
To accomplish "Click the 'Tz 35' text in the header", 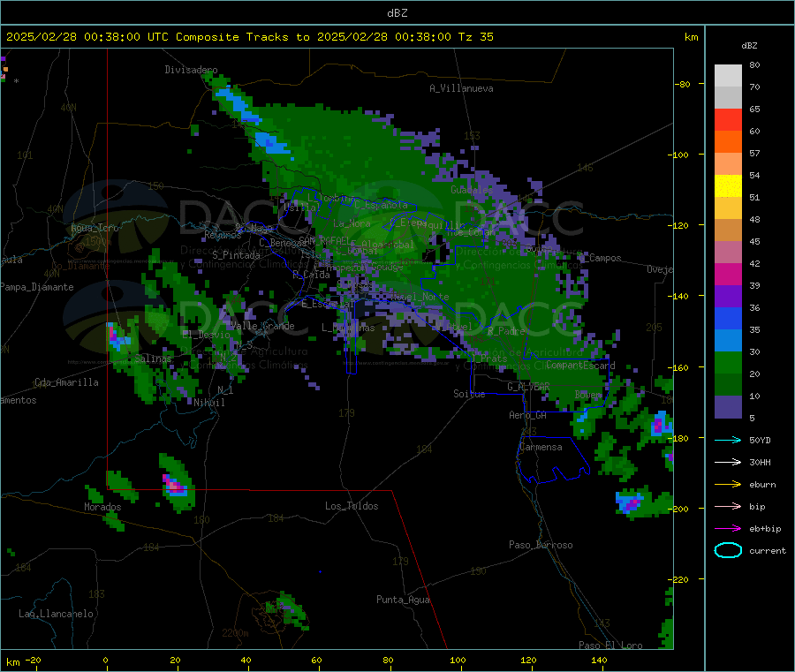I will click(x=475, y=37).
